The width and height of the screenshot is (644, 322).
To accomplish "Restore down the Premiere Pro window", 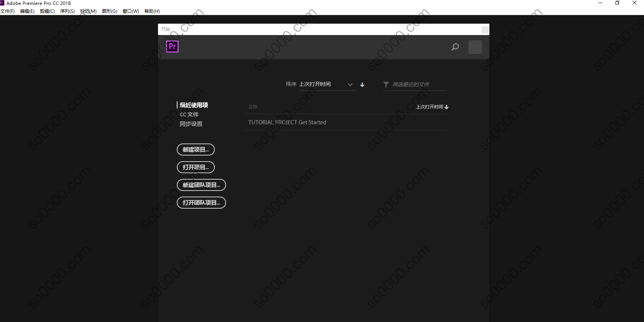I will pos(617,3).
